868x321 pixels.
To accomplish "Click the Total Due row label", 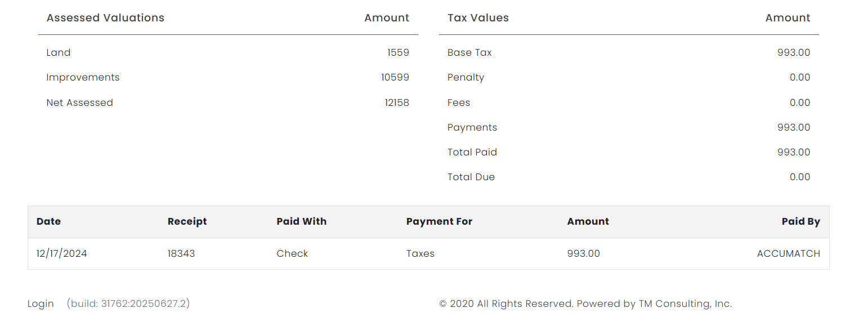I will point(471,177).
